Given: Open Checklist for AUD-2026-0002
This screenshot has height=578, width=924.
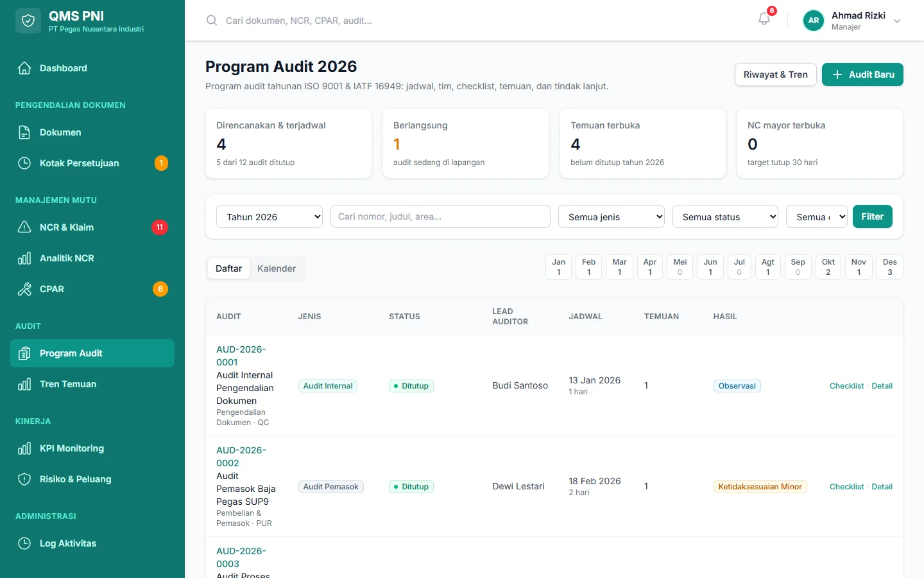Looking at the screenshot, I should pyautogui.click(x=846, y=487).
